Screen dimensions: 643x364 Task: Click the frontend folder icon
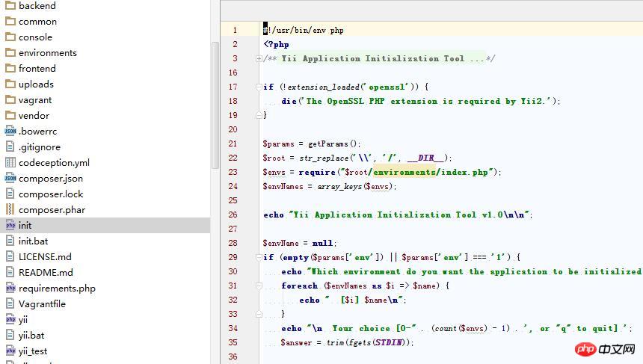pyautogui.click(x=10, y=68)
